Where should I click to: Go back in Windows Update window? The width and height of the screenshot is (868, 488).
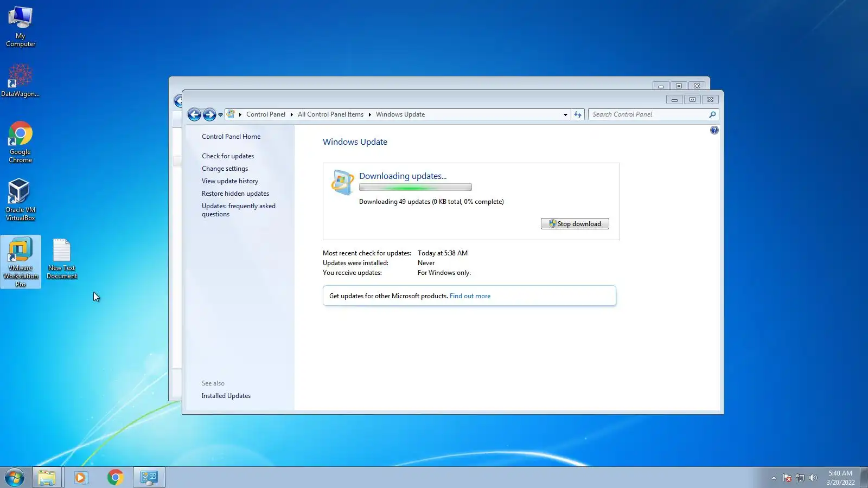[194, 114]
